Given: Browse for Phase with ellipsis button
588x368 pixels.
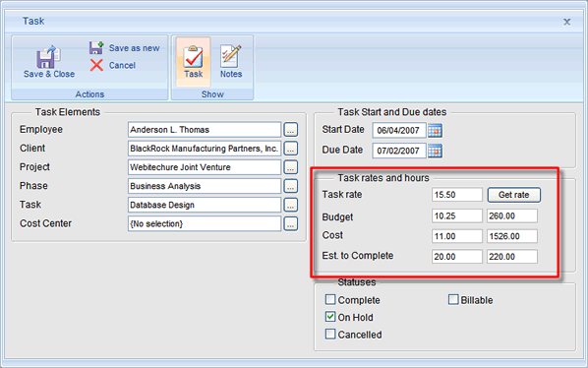Looking at the screenshot, I should [291, 186].
